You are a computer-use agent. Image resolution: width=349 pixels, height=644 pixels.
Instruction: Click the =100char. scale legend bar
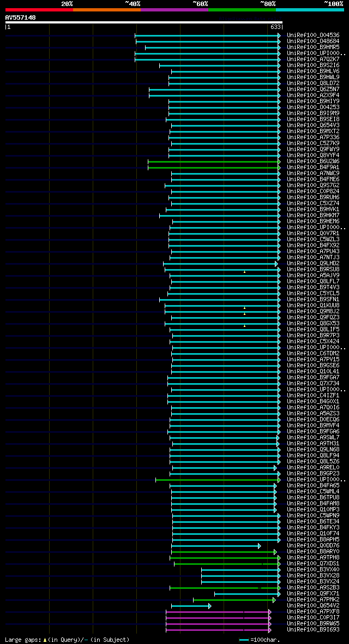(244, 640)
